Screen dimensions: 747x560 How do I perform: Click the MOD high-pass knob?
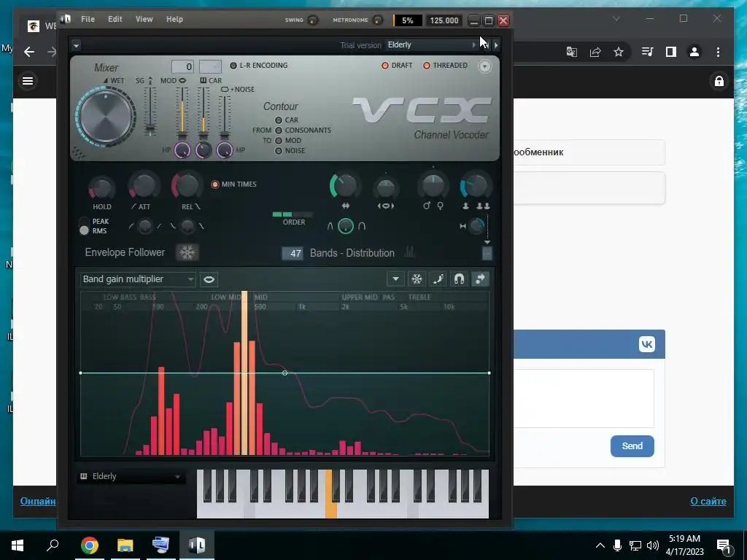182,150
